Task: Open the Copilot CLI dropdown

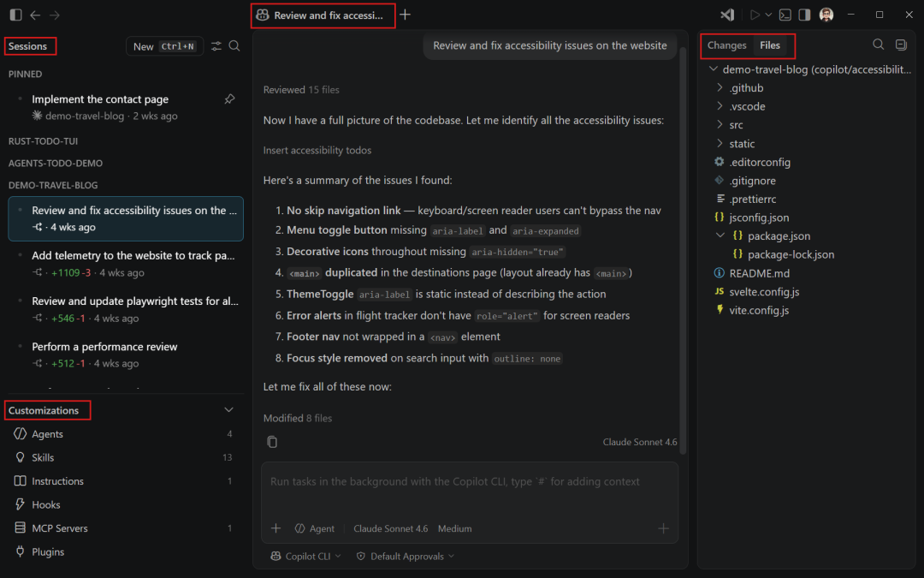Action: (305, 557)
